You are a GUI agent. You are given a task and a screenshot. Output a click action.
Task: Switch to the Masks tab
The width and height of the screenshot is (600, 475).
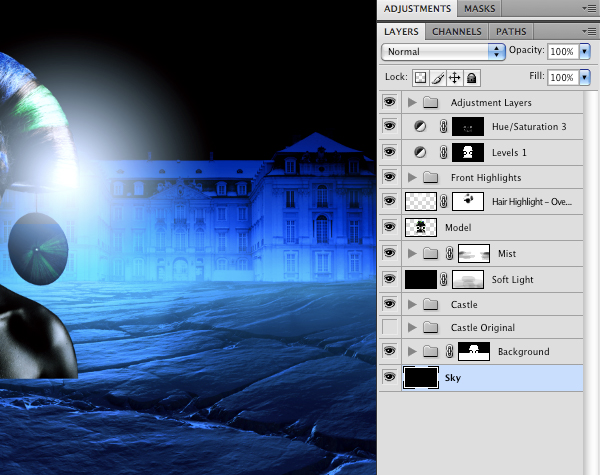tap(479, 8)
